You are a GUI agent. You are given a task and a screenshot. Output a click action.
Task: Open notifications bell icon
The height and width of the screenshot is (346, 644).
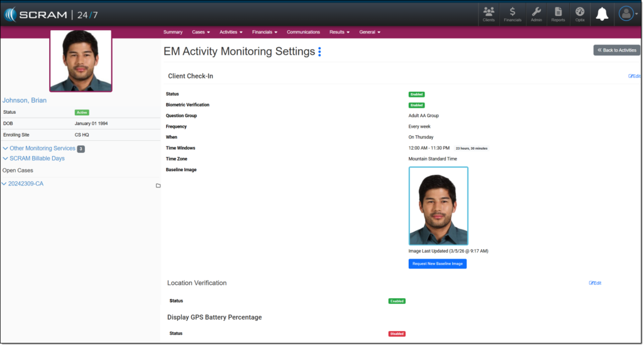click(x=602, y=14)
